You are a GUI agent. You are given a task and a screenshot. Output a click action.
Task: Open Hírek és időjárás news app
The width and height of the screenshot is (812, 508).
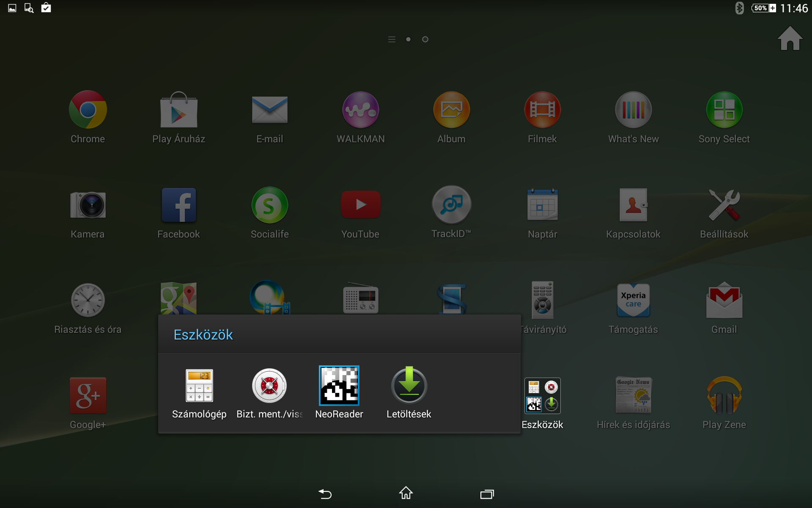633,395
